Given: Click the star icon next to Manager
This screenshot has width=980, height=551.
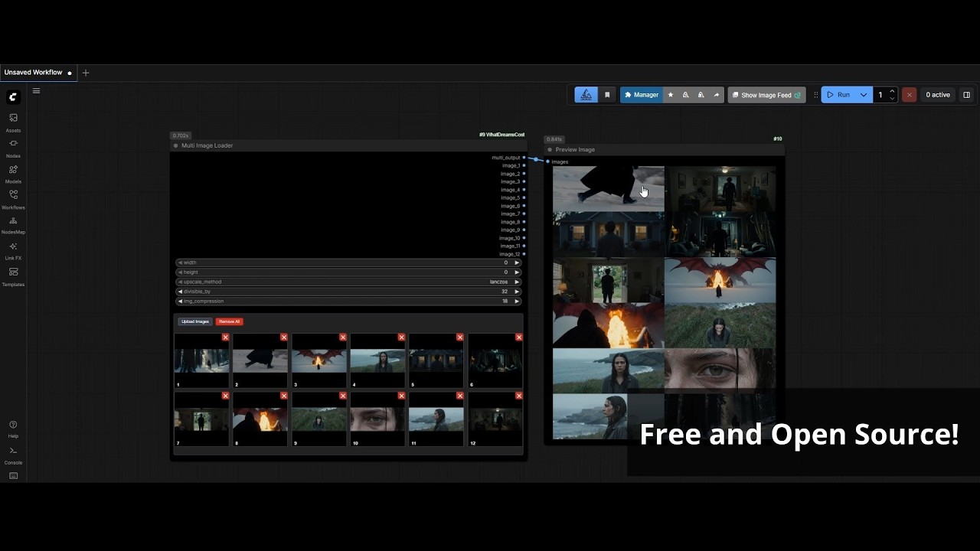Looking at the screenshot, I should [x=671, y=95].
